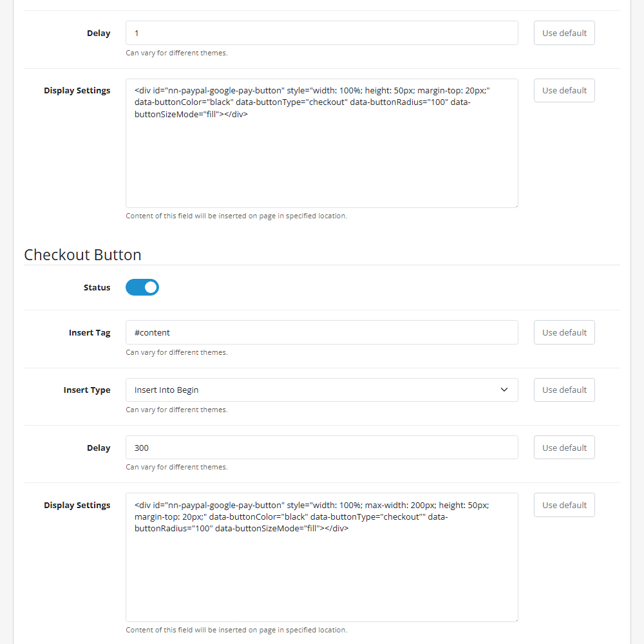Select the Insert Tag field showing #content

(x=322, y=332)
